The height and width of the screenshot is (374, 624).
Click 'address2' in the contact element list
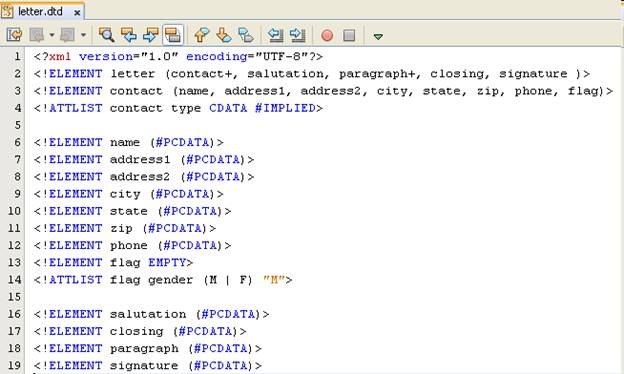point(330,91)
